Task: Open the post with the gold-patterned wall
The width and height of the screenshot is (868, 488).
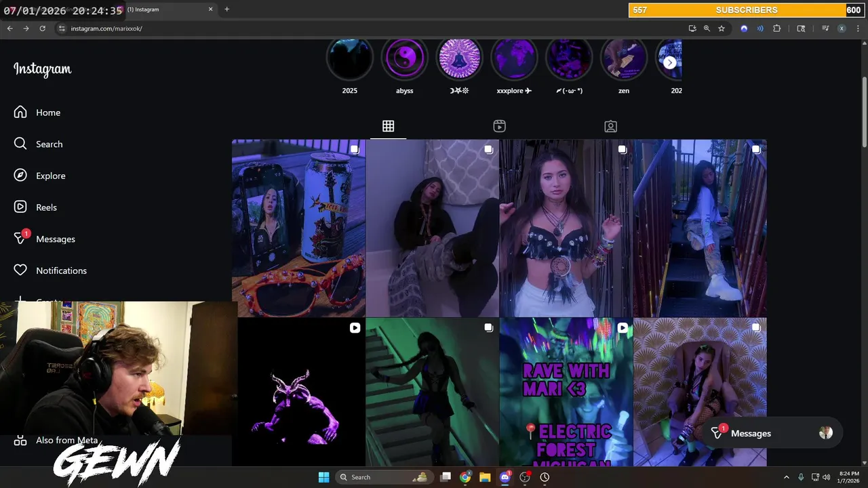Action: (x=700, y=392)
